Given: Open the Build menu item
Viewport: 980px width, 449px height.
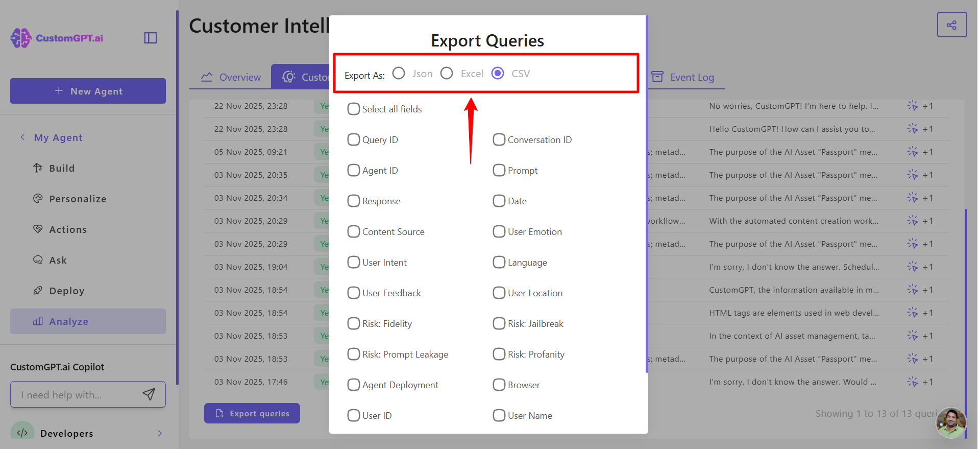Looking at the screenshot, I should tap(88, 168).
